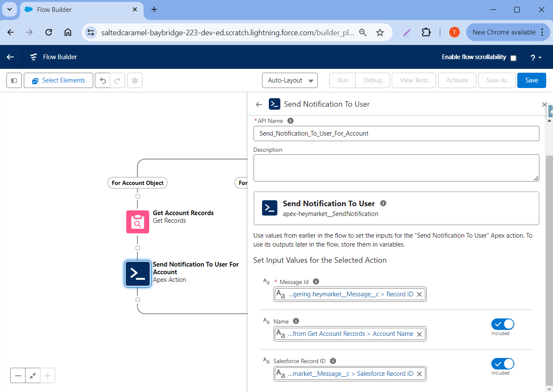Viewport: 553px width, 392px height.
Task: Click the purple feather extension icon
Action: coord(407,32)
